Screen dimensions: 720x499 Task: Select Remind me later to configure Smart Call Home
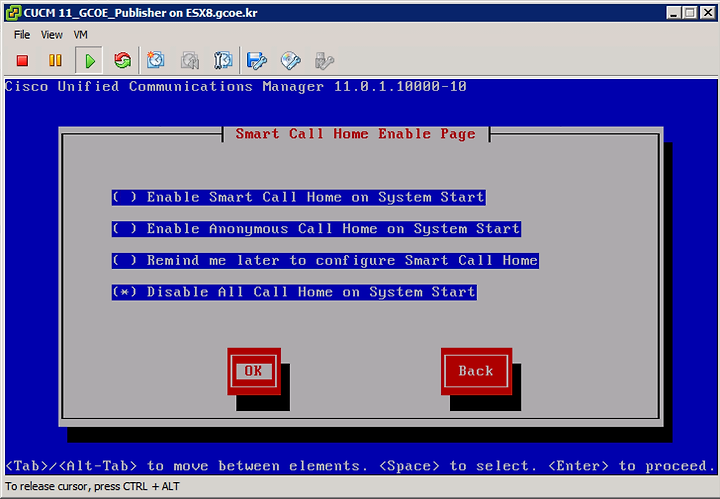pyautogui.click(x=325, y=260)
